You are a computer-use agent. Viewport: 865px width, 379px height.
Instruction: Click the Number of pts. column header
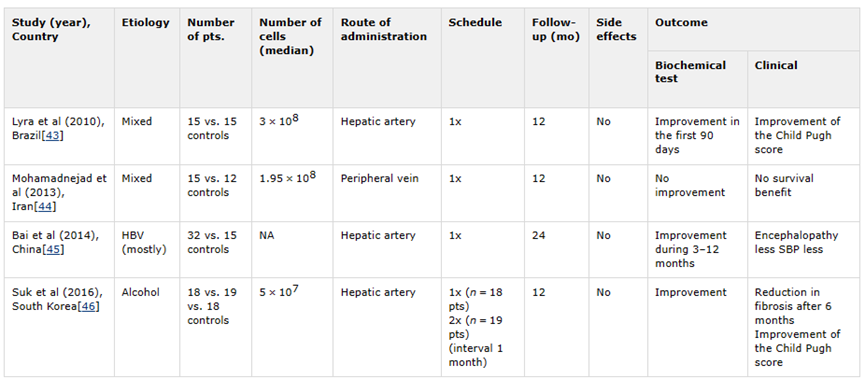pyautogui.click(x=211, y=30)
